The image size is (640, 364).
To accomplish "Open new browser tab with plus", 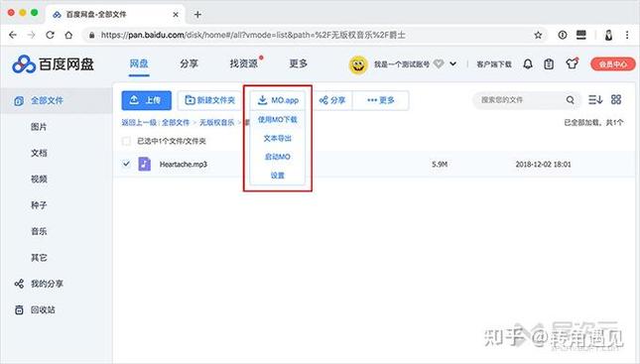I will (197, 15).
